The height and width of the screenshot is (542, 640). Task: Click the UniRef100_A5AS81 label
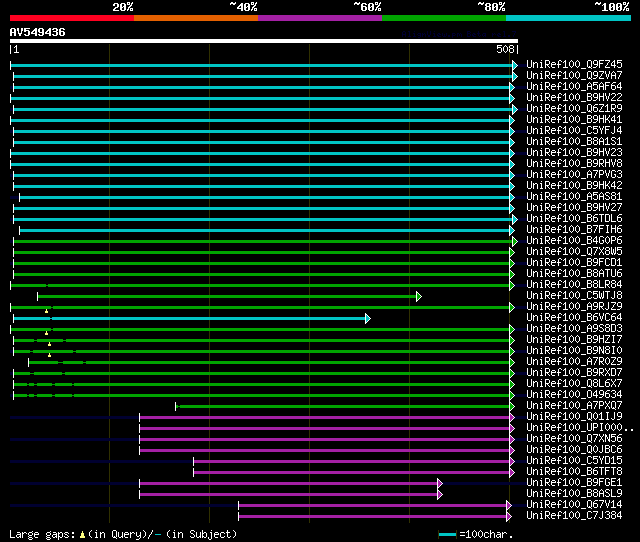click(574, 197)
